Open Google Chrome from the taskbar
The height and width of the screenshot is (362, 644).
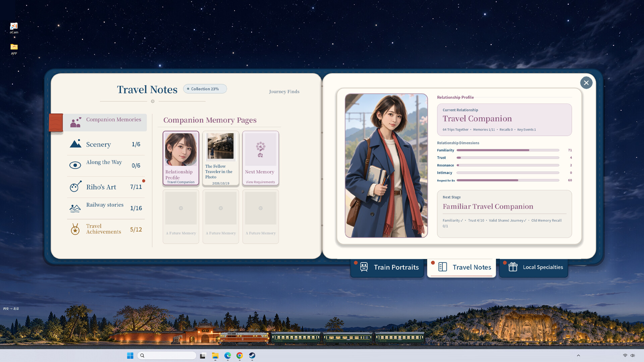[239, 356]
